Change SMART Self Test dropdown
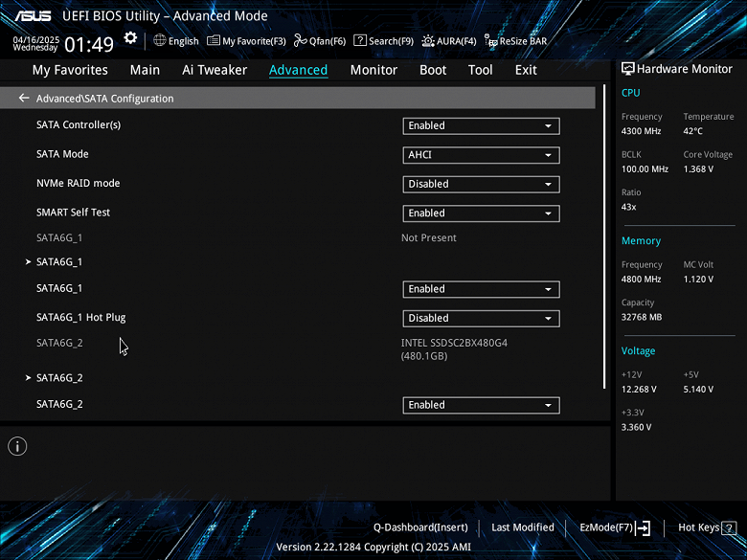The image size is (747, 560). pos(481,213)
